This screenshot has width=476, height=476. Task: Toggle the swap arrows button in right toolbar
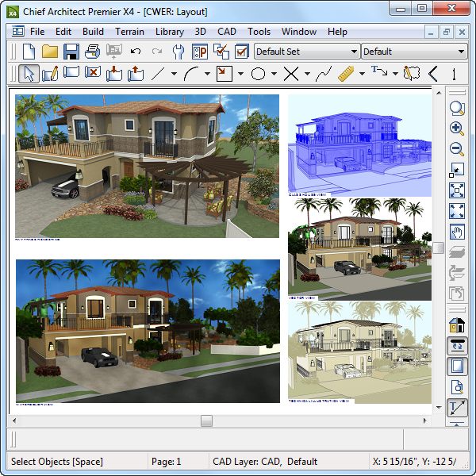click(457, 346)
